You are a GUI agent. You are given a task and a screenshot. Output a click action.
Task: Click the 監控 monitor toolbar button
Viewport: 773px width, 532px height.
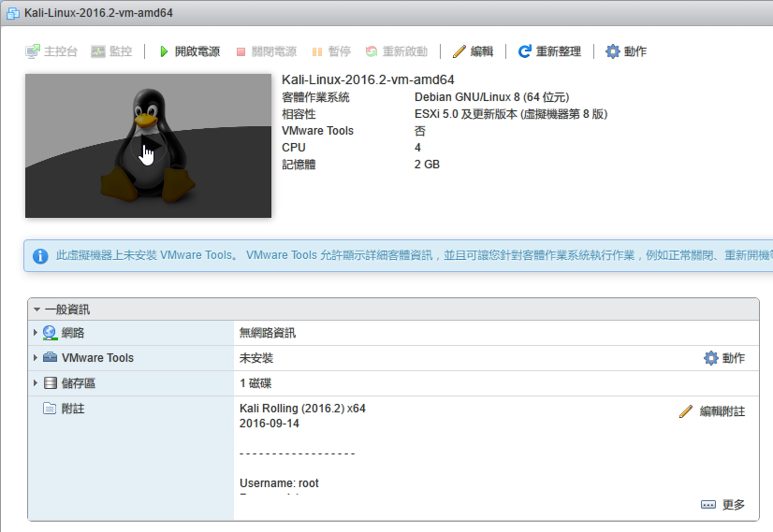coord(112,51)
